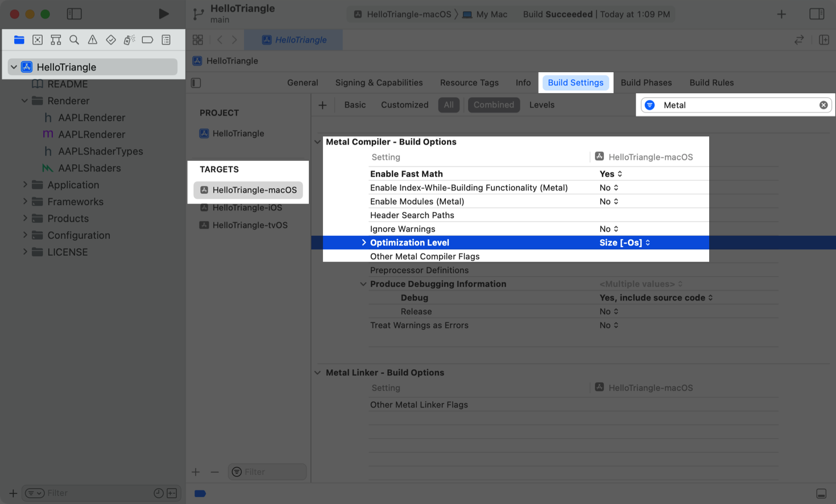The height and width of the screenshot is (504, 836).
Task: Click the Find navigator magnifying glass icon
Action: pyautogui.click(x=74, y=40)
